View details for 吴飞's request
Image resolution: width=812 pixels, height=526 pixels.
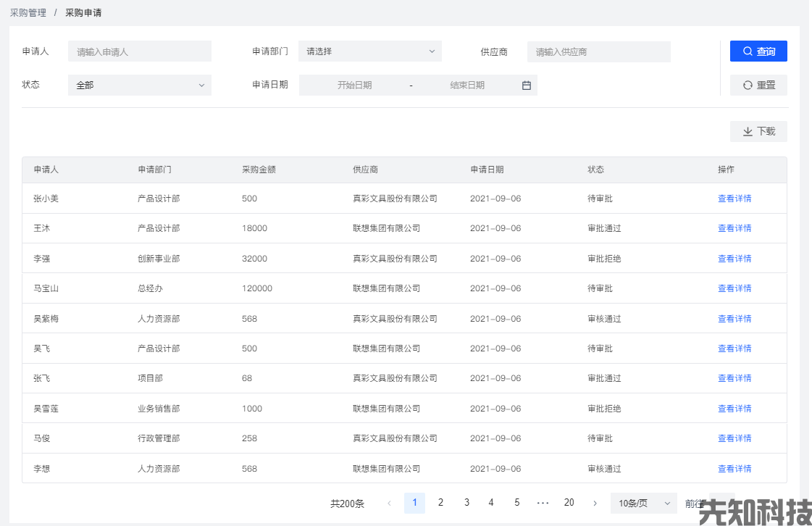coord(734,348)
